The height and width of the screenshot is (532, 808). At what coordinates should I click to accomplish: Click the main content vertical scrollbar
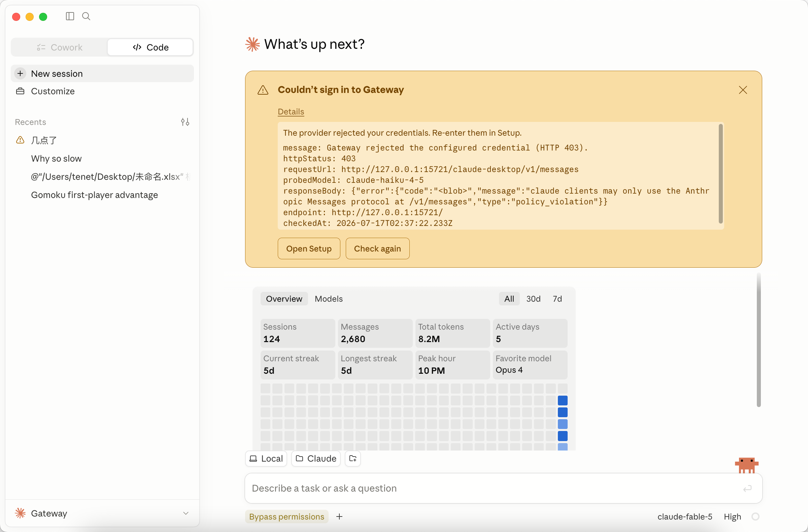point(759,339)
